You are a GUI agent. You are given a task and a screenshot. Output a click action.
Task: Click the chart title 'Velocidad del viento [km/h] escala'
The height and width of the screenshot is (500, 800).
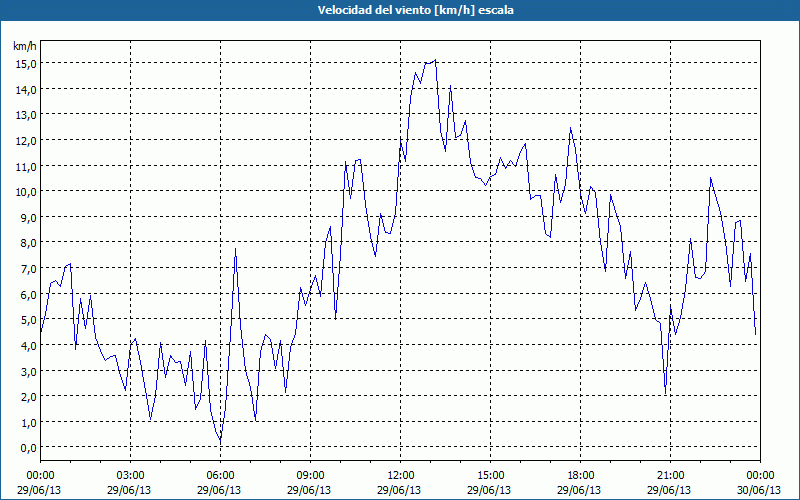415,10
